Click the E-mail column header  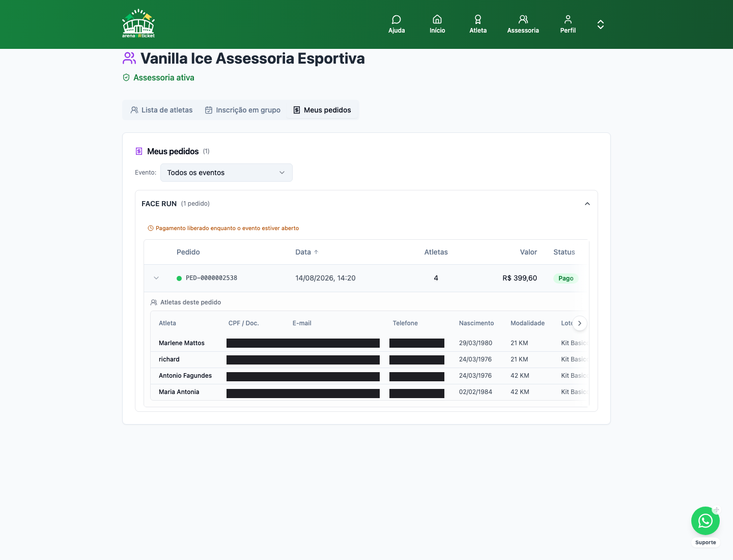302,323
